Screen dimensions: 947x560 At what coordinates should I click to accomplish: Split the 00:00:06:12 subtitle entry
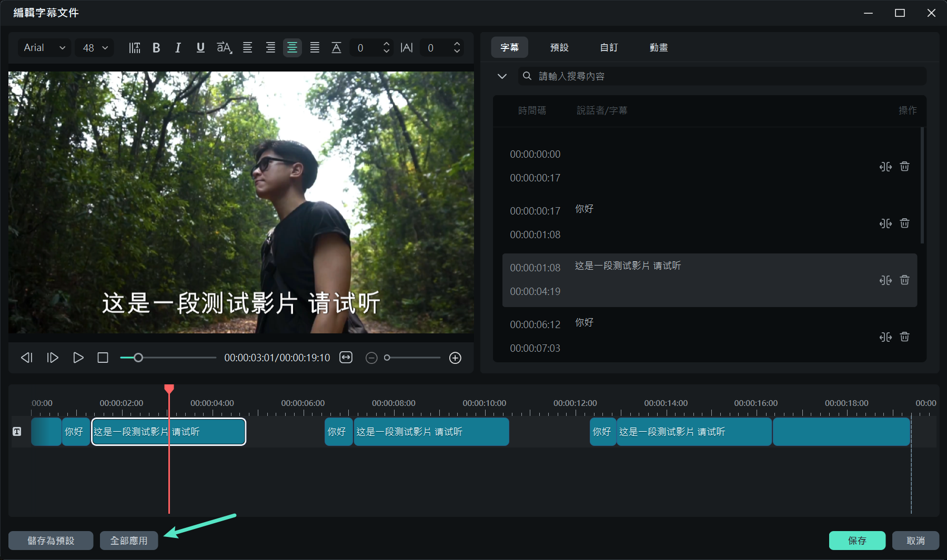(885, 337)
